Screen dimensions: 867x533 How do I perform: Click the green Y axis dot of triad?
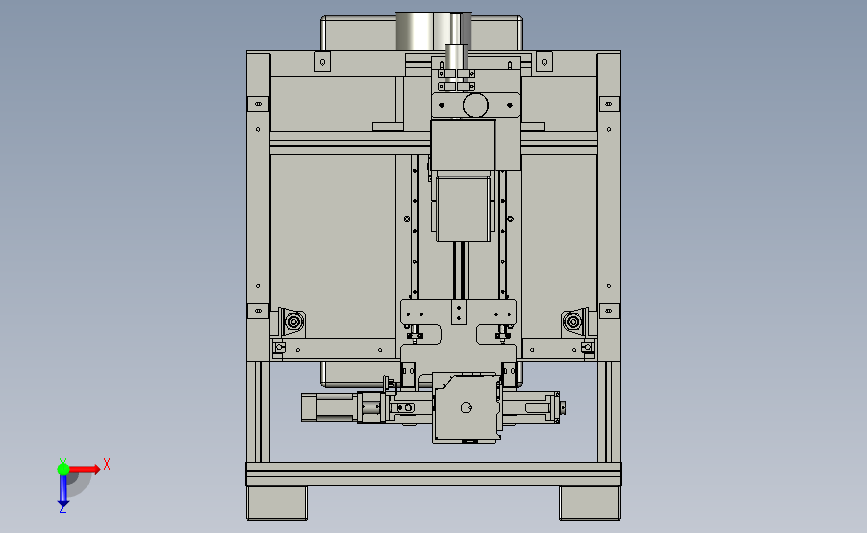click(63, 469)
